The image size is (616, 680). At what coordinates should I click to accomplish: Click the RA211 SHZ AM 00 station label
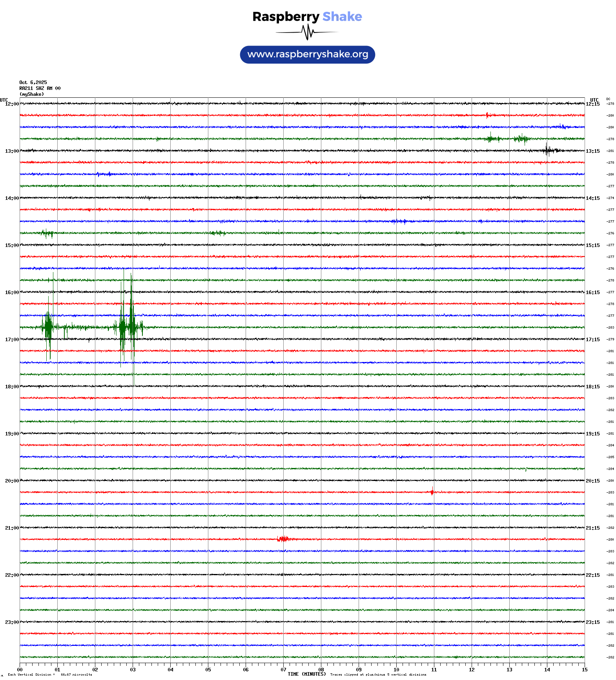point(40,88)
